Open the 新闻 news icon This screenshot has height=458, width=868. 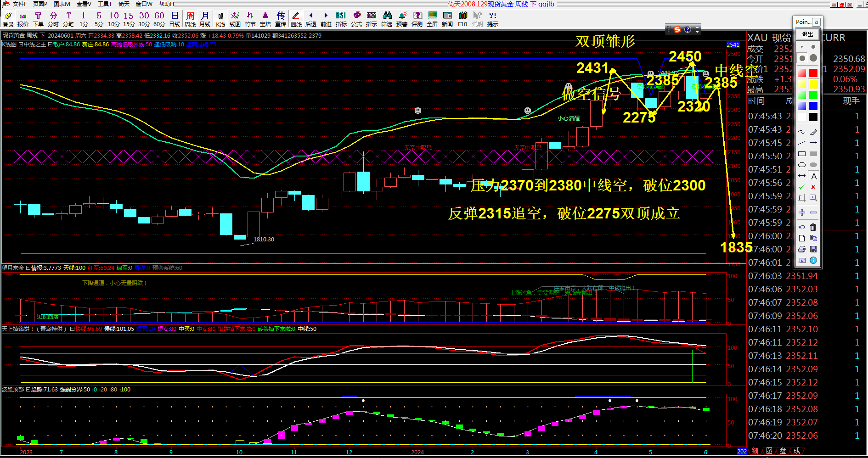447,19
